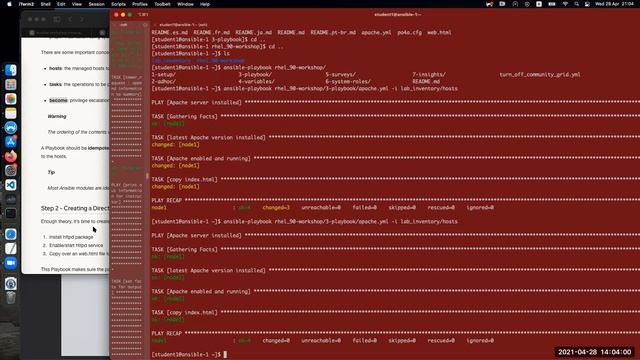
Task: Click the headphones icon in menu bar
Action: [x=515, y=4]
